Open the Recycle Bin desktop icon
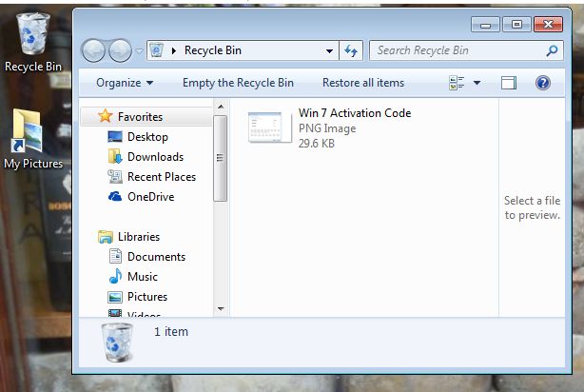584x392 pixels. point(32,43)
